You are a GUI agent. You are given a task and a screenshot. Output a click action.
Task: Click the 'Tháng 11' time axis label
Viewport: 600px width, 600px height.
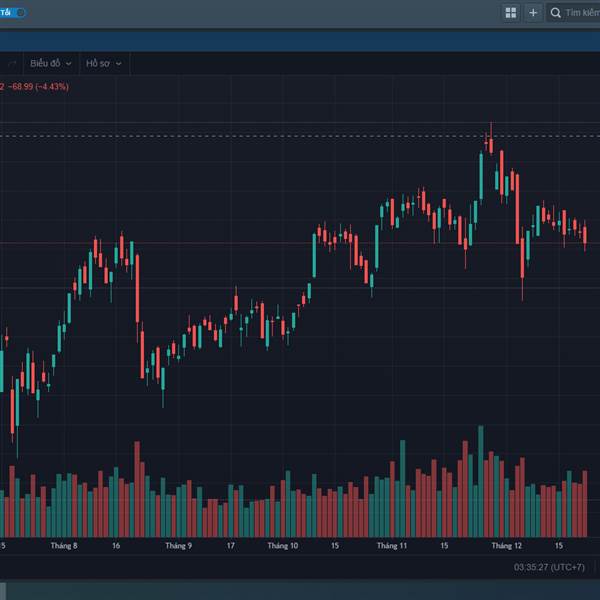(392, 546)
